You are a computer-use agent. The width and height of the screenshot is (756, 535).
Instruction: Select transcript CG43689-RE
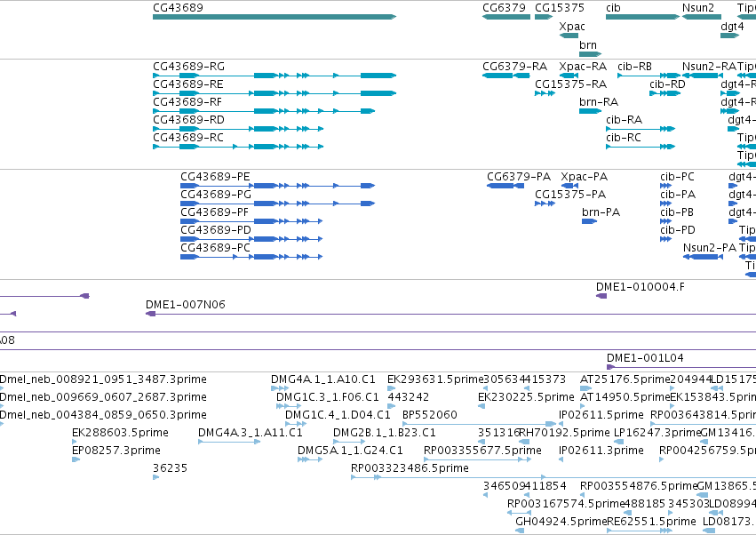click(275, 93)
